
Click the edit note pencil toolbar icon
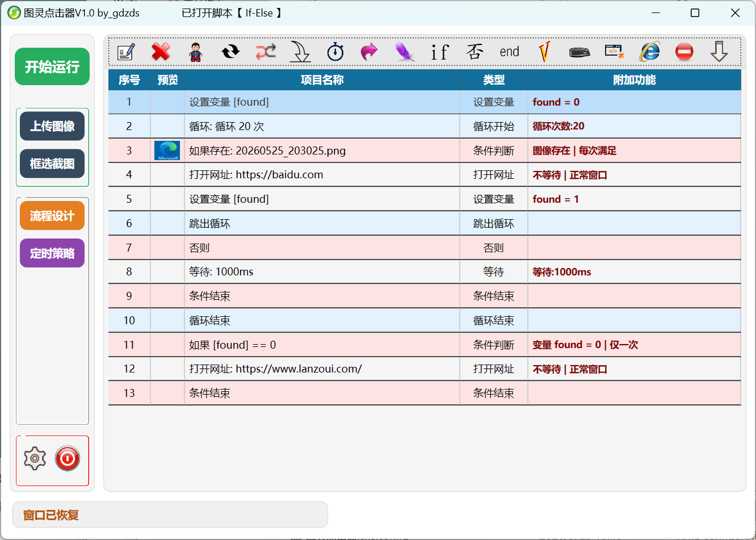pos(126,52)
